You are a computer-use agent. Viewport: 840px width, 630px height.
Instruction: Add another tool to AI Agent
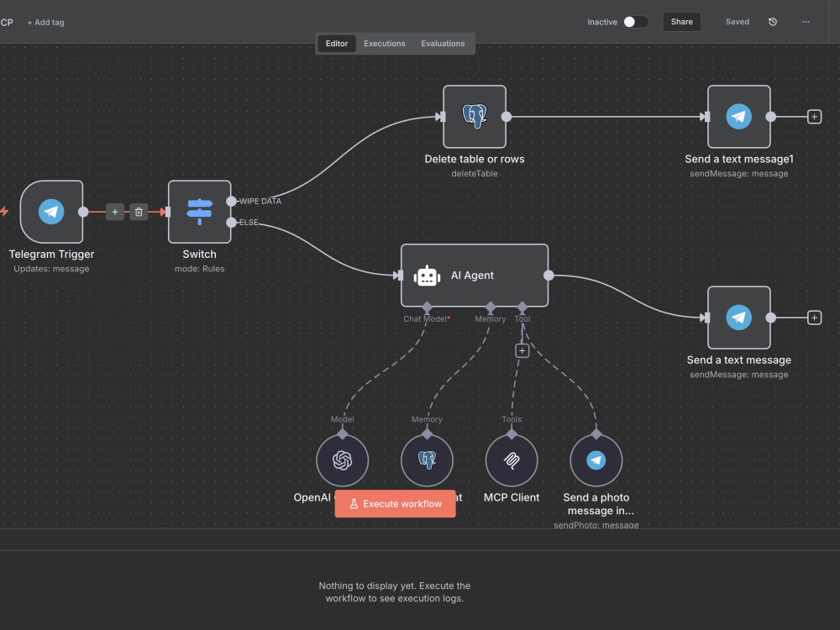tap(522, 350)
